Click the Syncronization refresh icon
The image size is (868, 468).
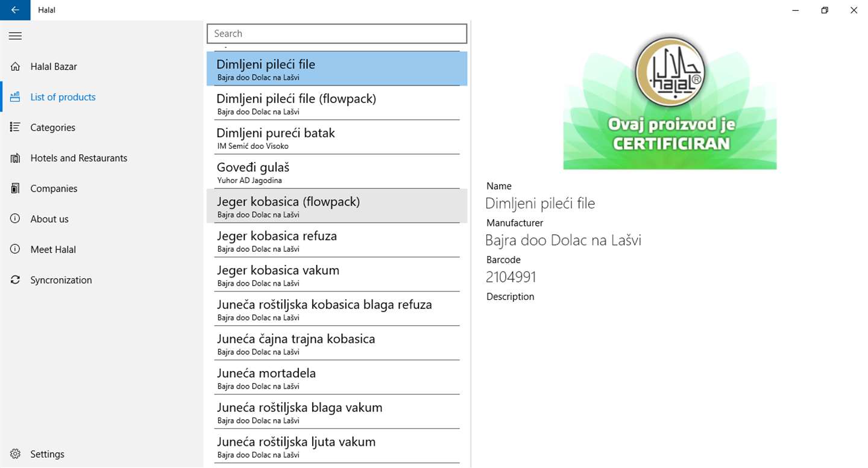(x=16, y=280)
